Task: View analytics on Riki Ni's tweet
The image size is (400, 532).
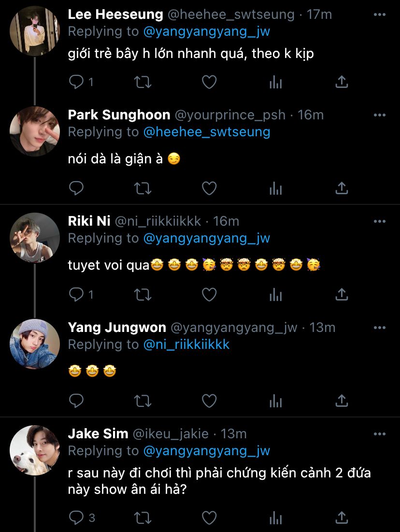Action: point(275,294)
